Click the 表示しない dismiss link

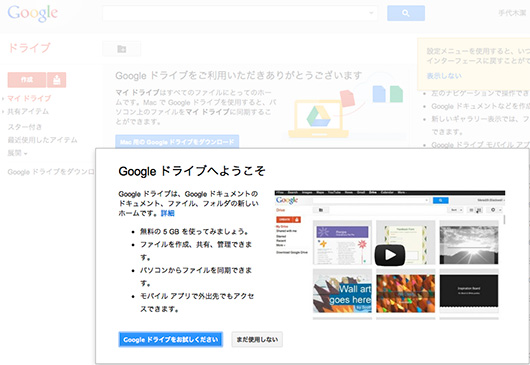444,76
